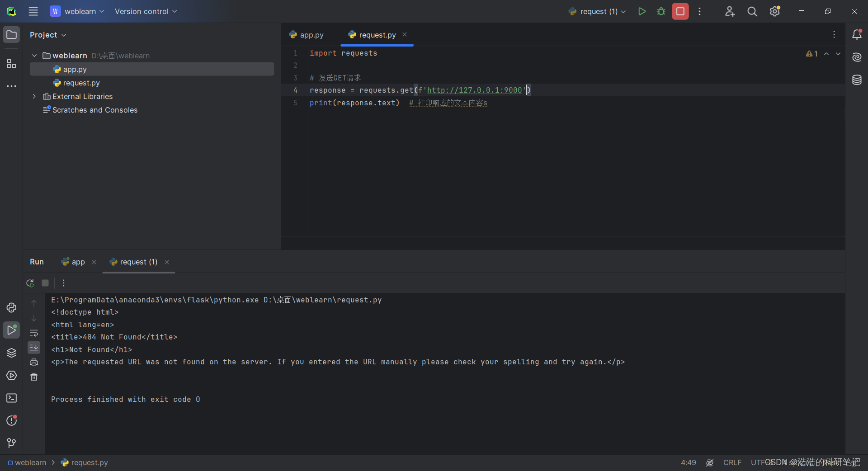Open the Database tool window

(857, 80)
